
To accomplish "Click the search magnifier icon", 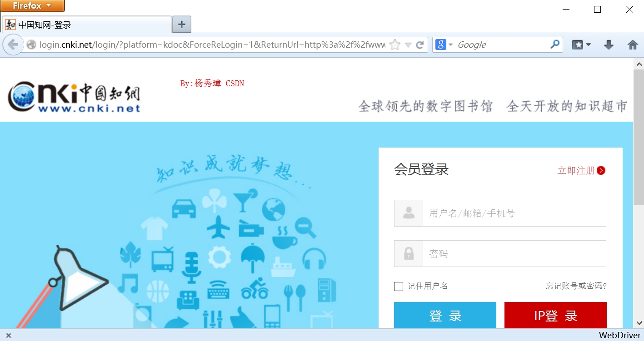I will click(555, 44).
